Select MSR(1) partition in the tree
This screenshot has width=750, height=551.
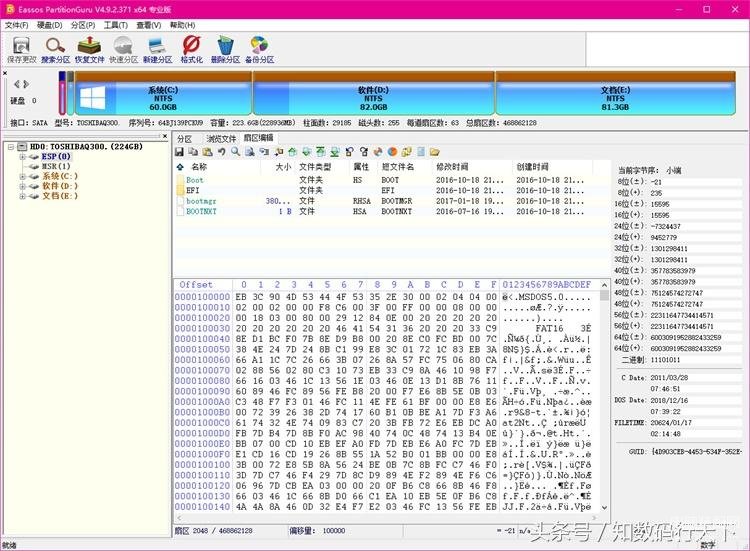(x=56, y=166)
